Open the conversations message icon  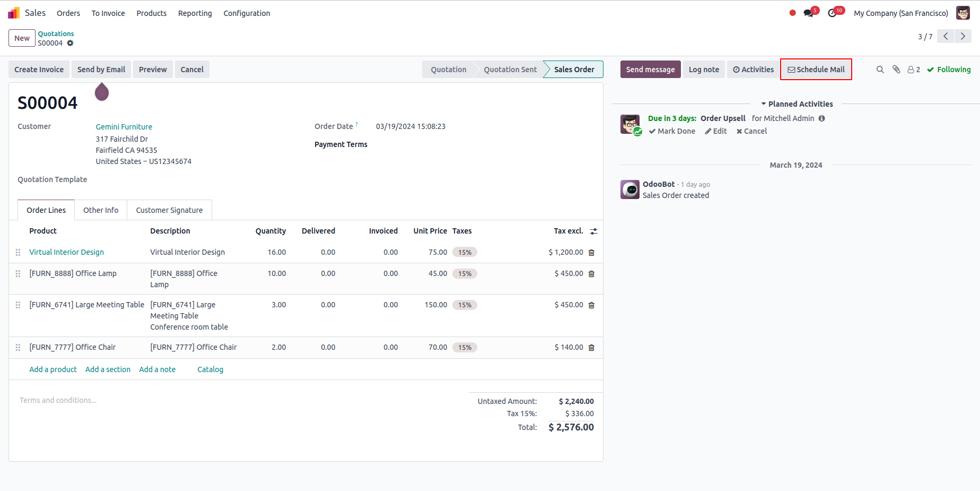coord(809,13)
